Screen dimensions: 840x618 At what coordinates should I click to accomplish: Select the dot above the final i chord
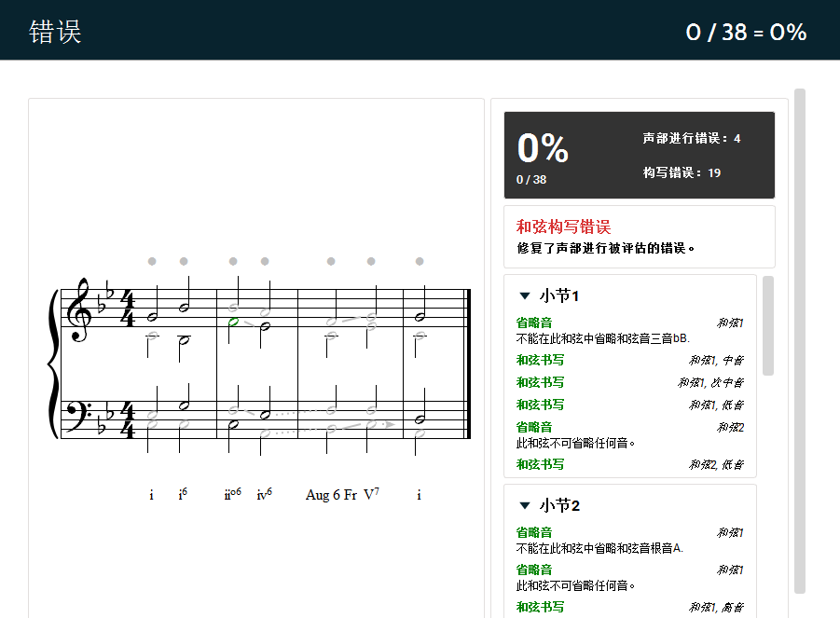[x=420, y=261]
